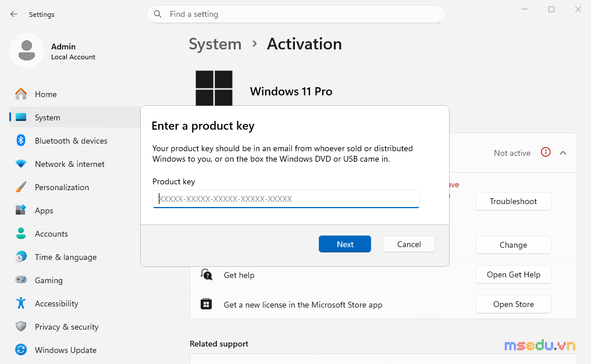The height and width of the screenshot is (364, 591).
Task: Click the red activation info icon
Action: (546, 152)
